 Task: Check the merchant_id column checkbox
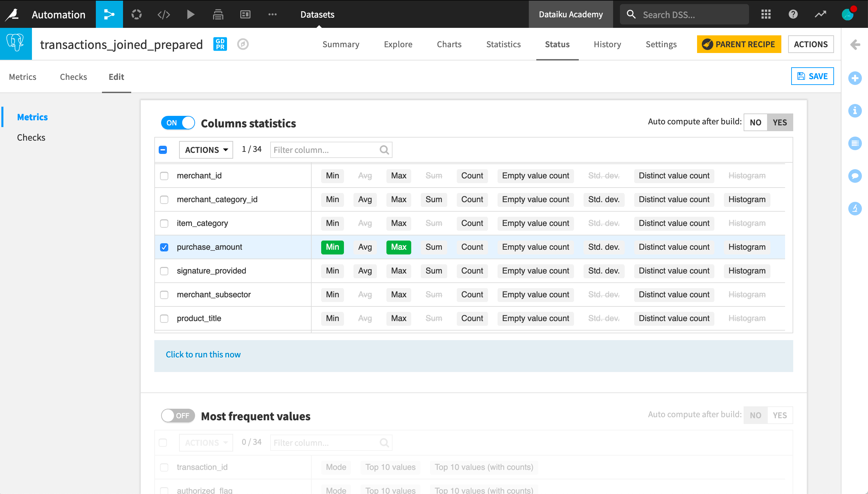coord(164,176)
